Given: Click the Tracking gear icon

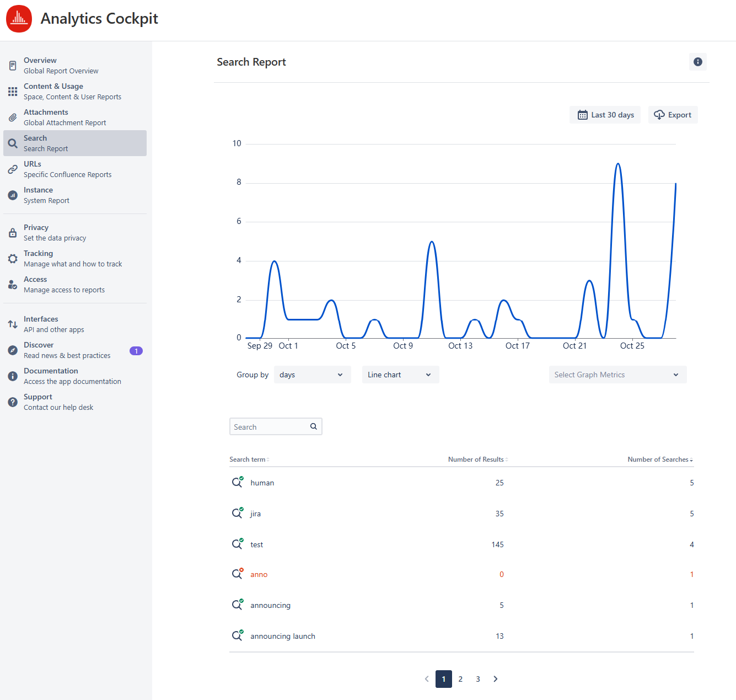Looking at the screenshot, I should tap(13, 259).
